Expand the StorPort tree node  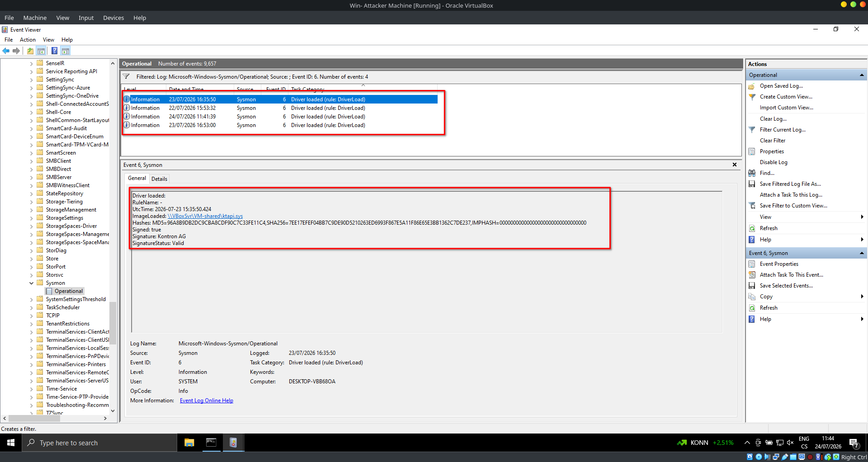point(32,267)
